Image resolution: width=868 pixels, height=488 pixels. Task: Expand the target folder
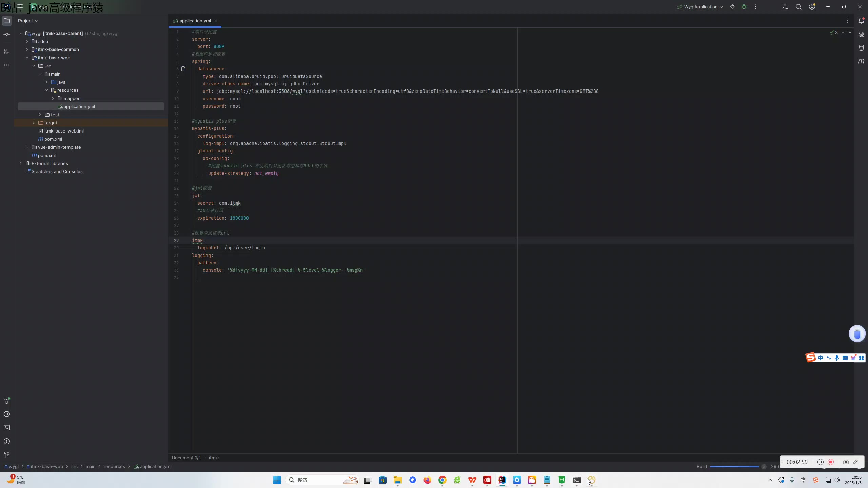(33, 123)
